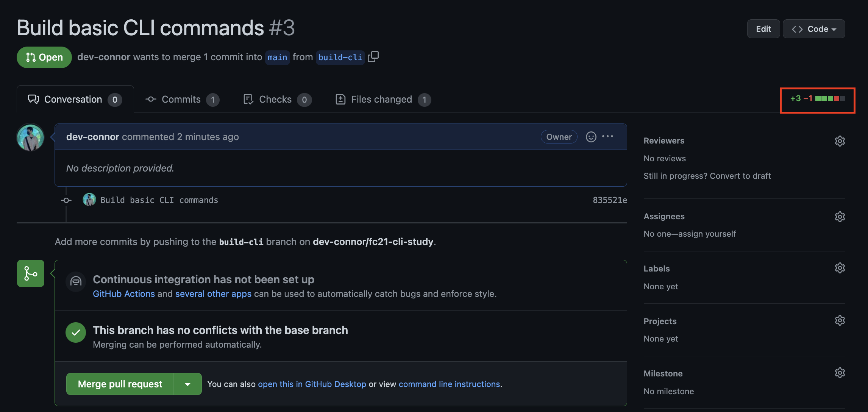Copy the build-cli branch name icon
868x412 pixels.
point(373,57)
